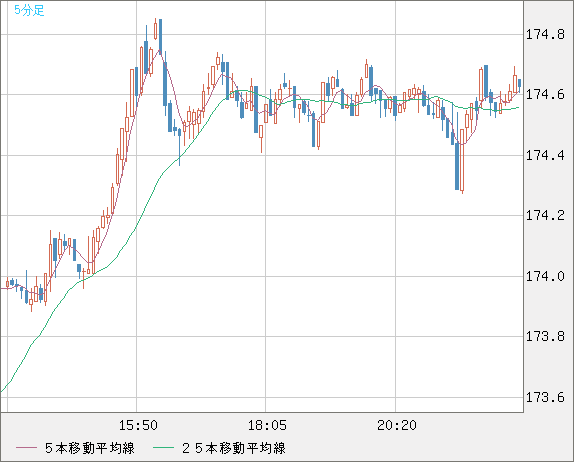Click the 20:20 time axis label

[397, 425]
